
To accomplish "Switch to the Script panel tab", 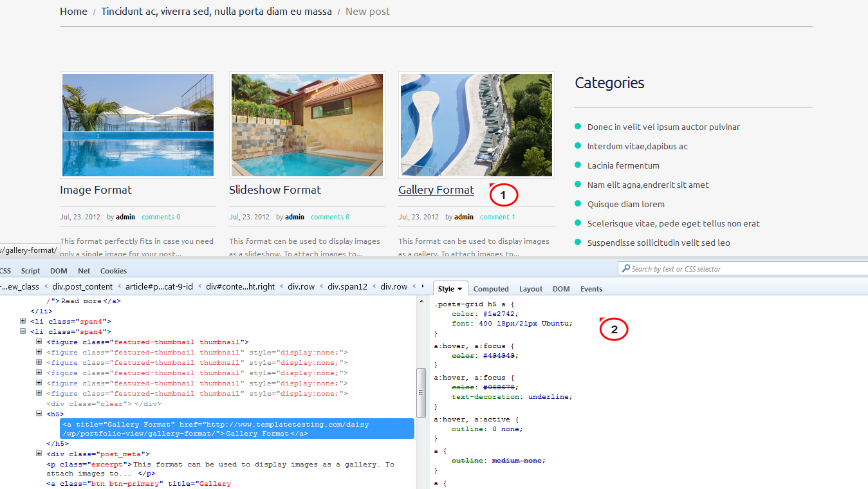I will [30, 271].
